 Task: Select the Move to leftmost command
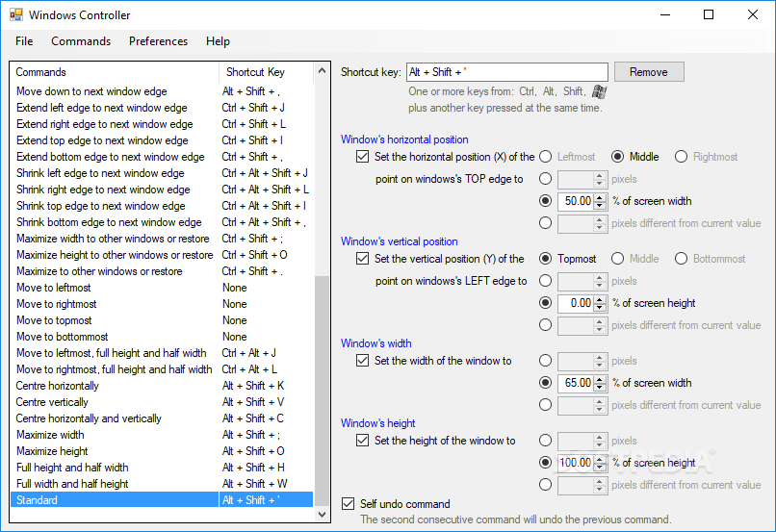click(162, 288)
